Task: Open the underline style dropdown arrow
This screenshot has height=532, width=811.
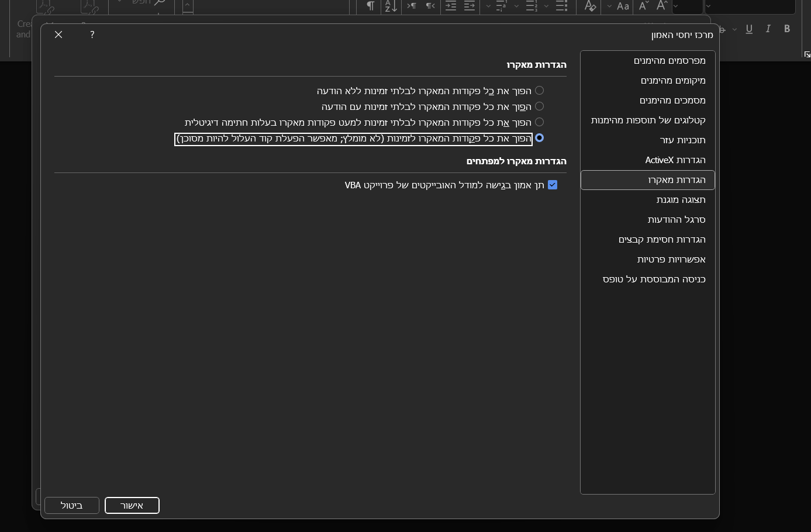Action: tap(735, 29)
